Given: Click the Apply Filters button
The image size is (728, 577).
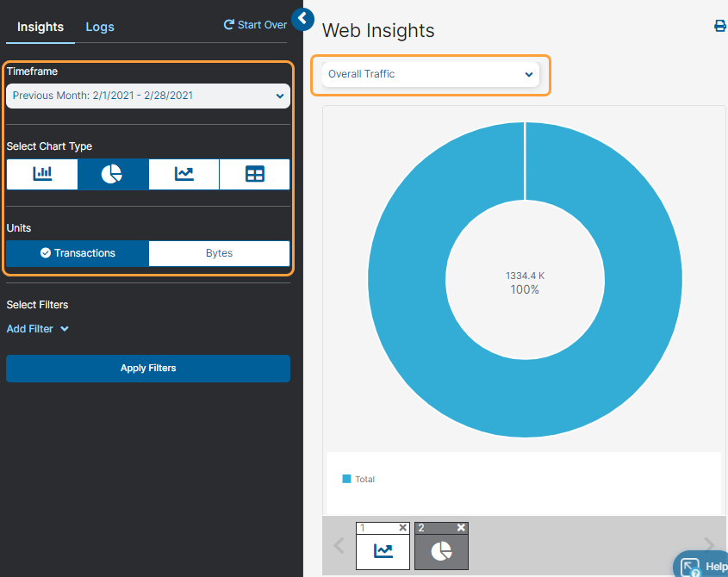Looking at the screenshot, I should tap(147, 368).
